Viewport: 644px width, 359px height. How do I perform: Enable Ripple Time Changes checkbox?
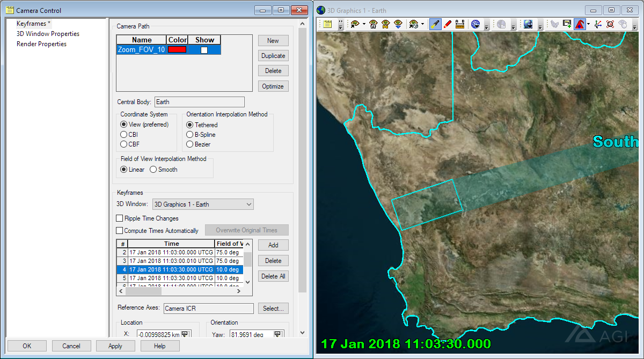(x=120, y=218)
